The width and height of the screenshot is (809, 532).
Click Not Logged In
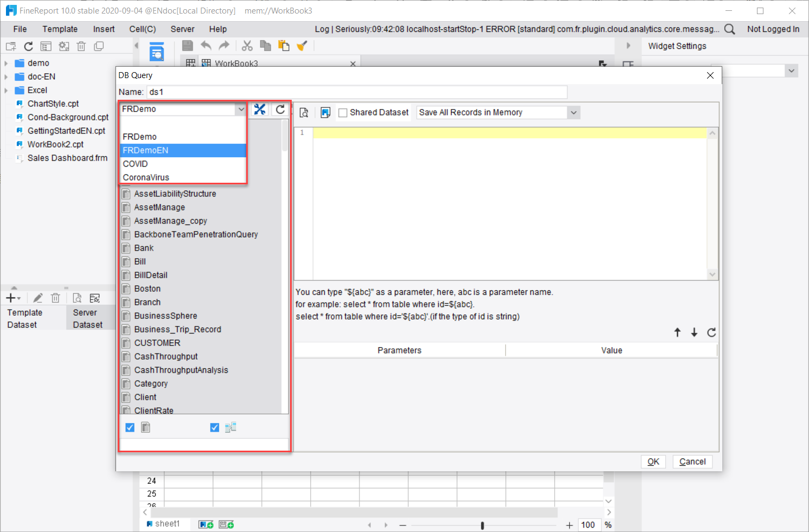(773, 29)
